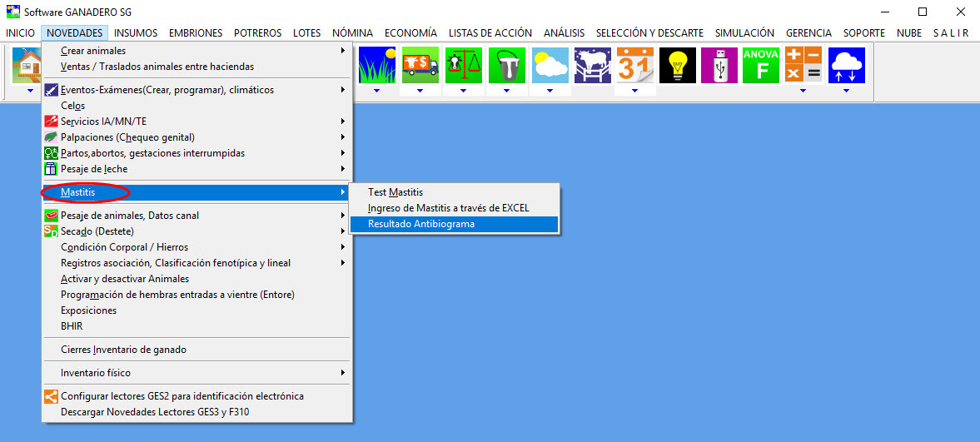
Task: Click the yellow light bulb icon
Action: click(677, 65)
